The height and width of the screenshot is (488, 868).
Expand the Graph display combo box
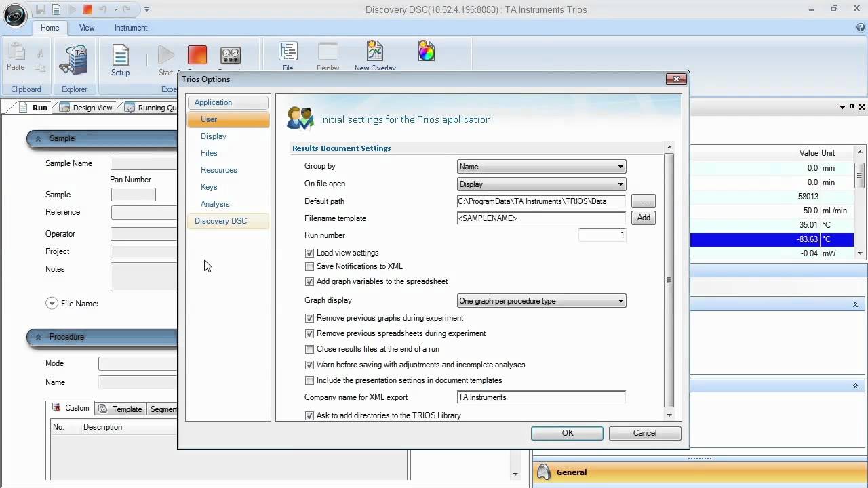541,301
